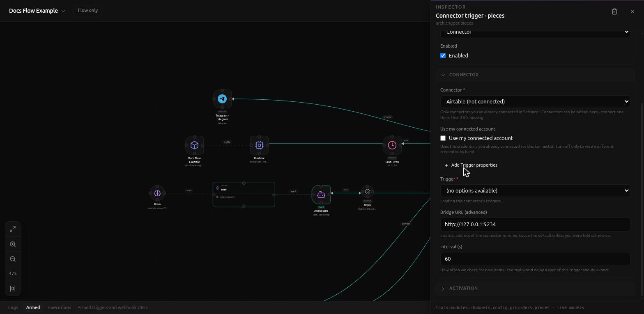Screen dimensions: 644x314
Task: Click the 'role: assistant' row in main card
Action: pyautogui.click(x=244, y=197)
